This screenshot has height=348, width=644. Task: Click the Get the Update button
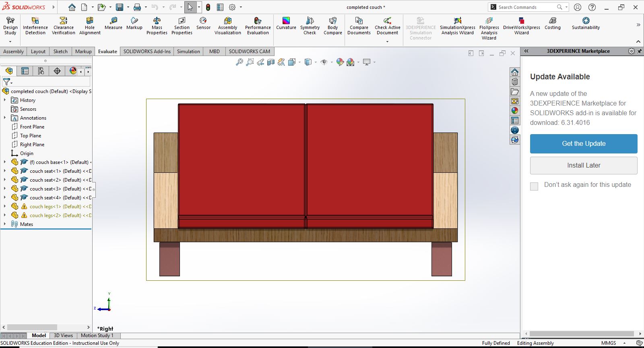584,143
